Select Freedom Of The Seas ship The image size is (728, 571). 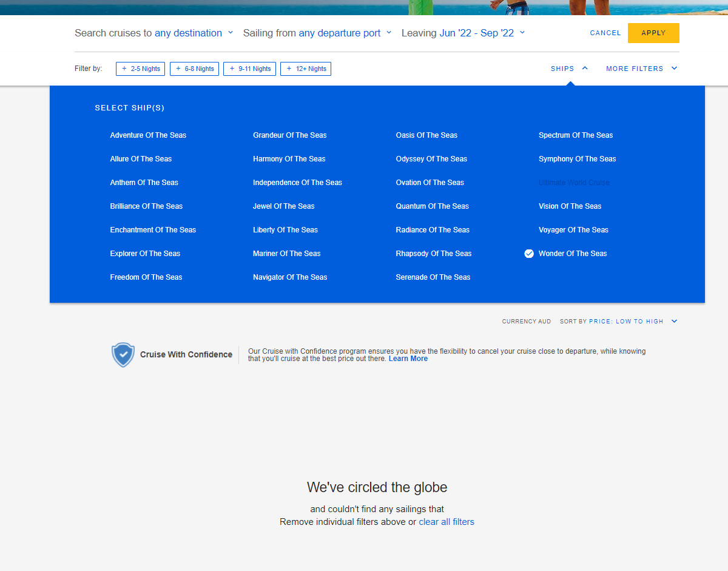146,277
